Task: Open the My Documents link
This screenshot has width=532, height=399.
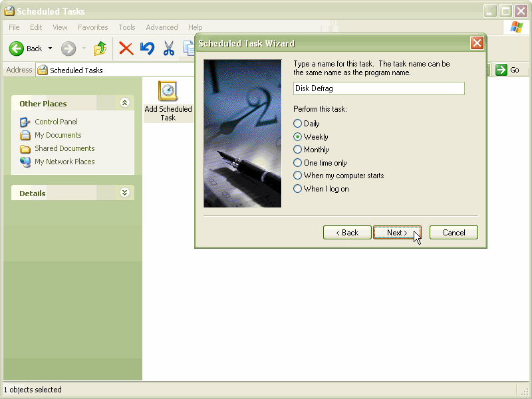Action: point(58,135)
